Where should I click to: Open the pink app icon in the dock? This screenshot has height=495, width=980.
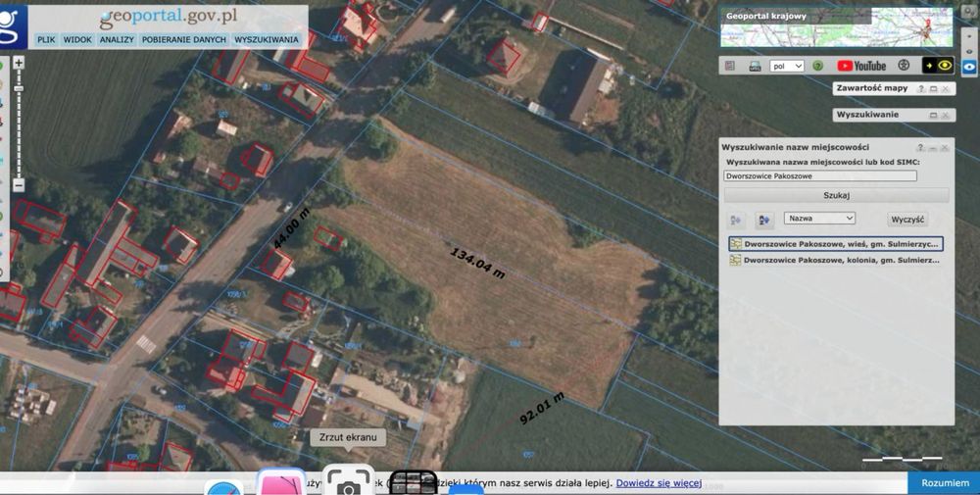[x=282, y=482]
